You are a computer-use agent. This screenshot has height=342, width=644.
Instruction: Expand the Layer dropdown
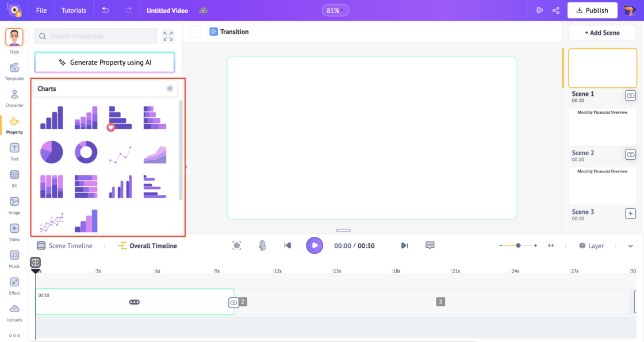coord(591,245)
